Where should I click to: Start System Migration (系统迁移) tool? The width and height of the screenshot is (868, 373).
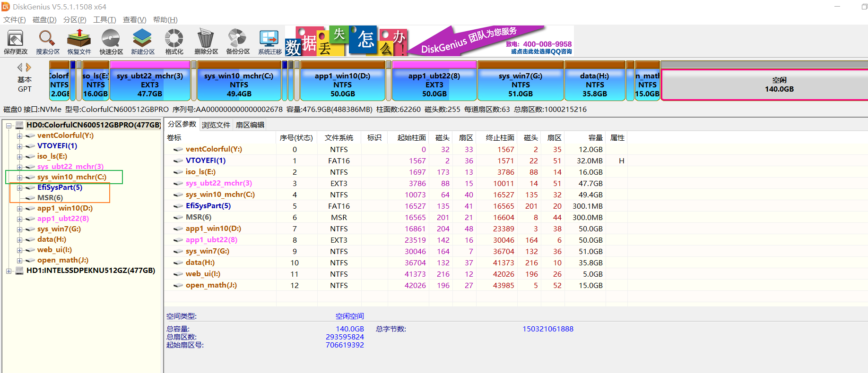269,42
